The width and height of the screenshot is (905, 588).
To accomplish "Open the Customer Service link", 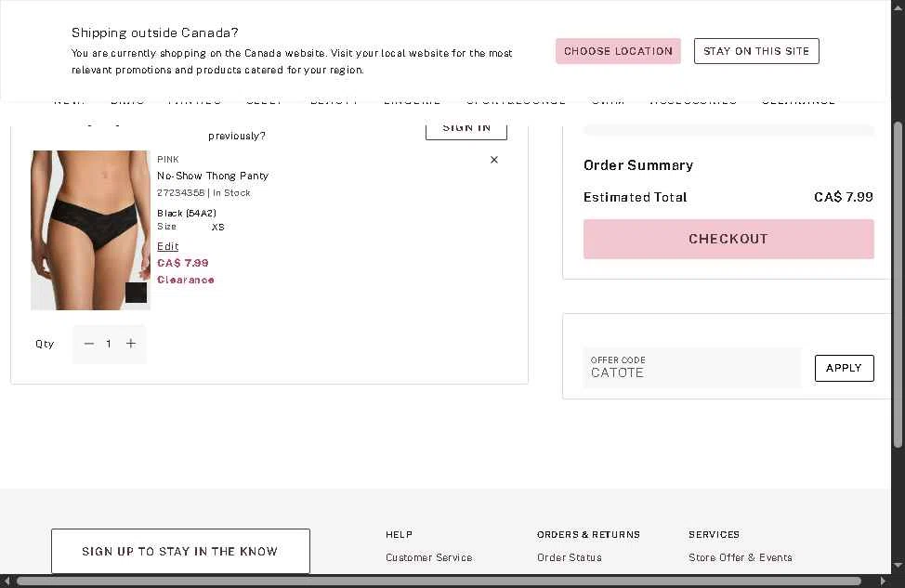I will (x=429, y=557).
